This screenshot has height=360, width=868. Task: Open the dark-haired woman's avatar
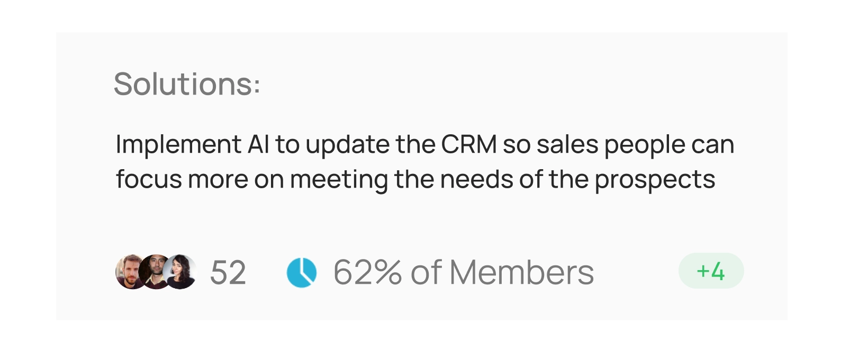point(182,272)
